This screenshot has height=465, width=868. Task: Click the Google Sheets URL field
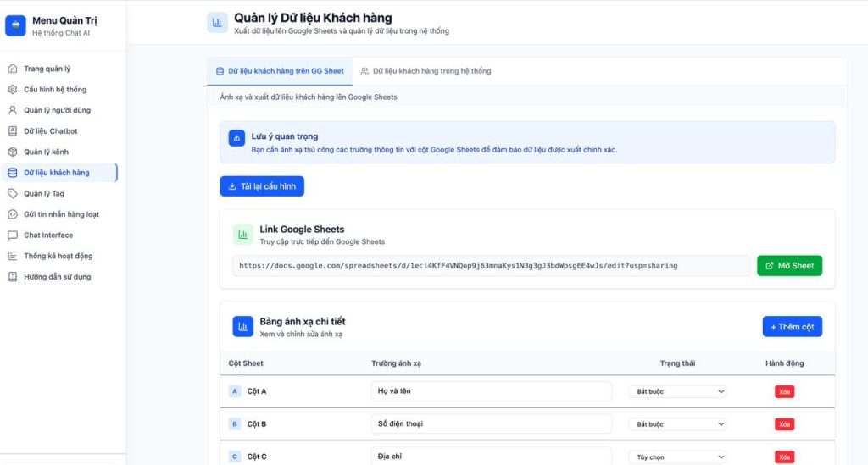(492, 266)
